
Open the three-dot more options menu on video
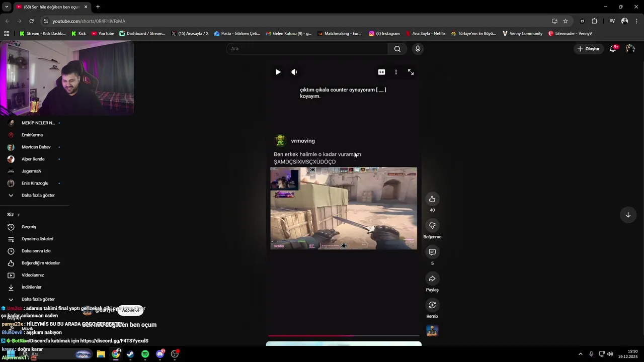[x=396, y=72]
